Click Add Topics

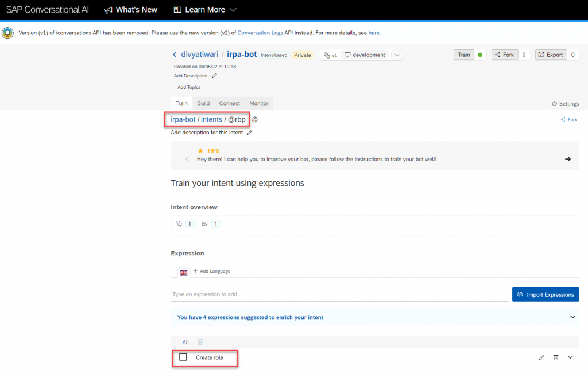(x=189, y=87)
